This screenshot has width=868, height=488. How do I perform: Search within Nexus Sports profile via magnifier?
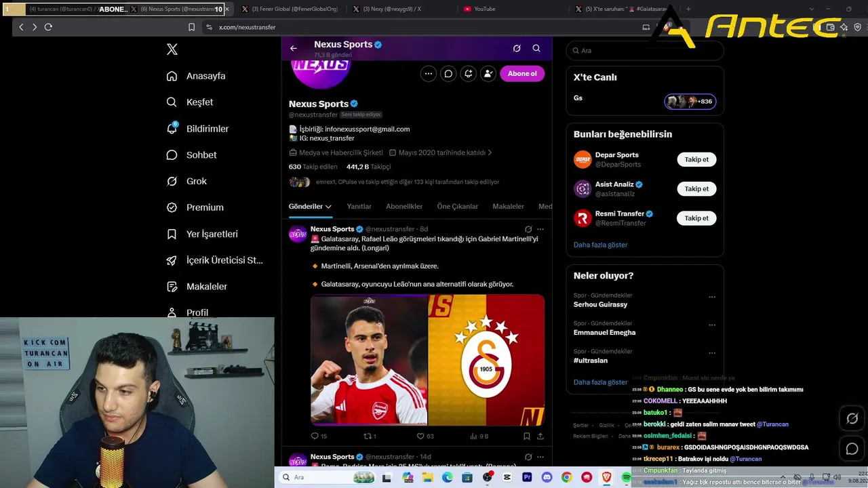[x=536, y=48]
